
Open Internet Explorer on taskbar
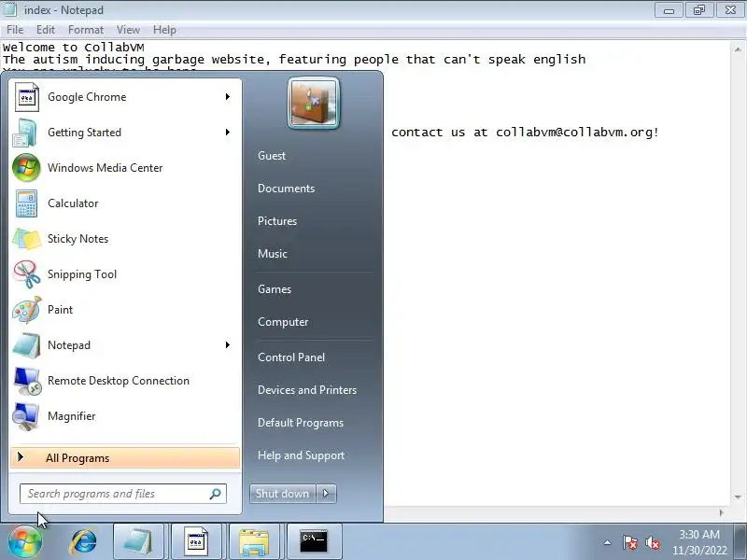[84, 542]
